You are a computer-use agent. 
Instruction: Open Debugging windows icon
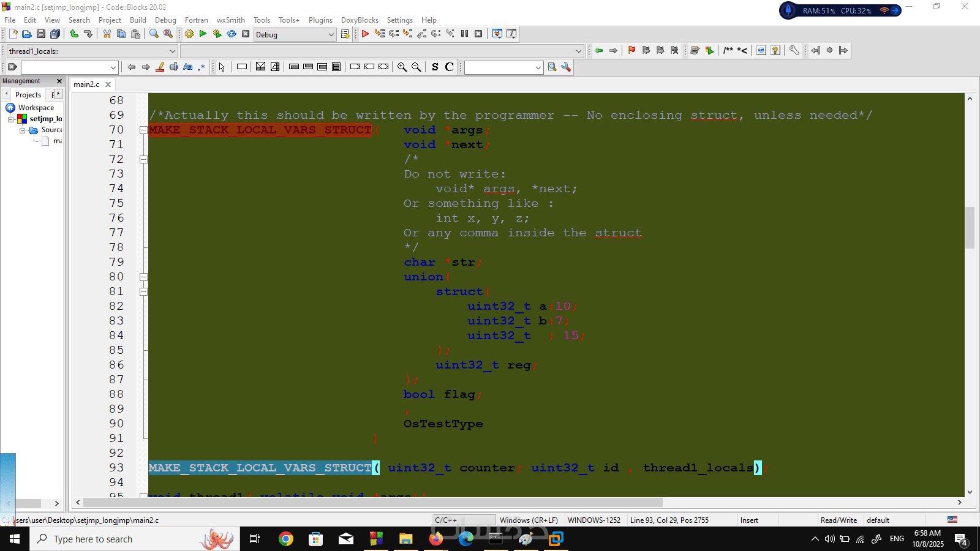pos(497,34)
